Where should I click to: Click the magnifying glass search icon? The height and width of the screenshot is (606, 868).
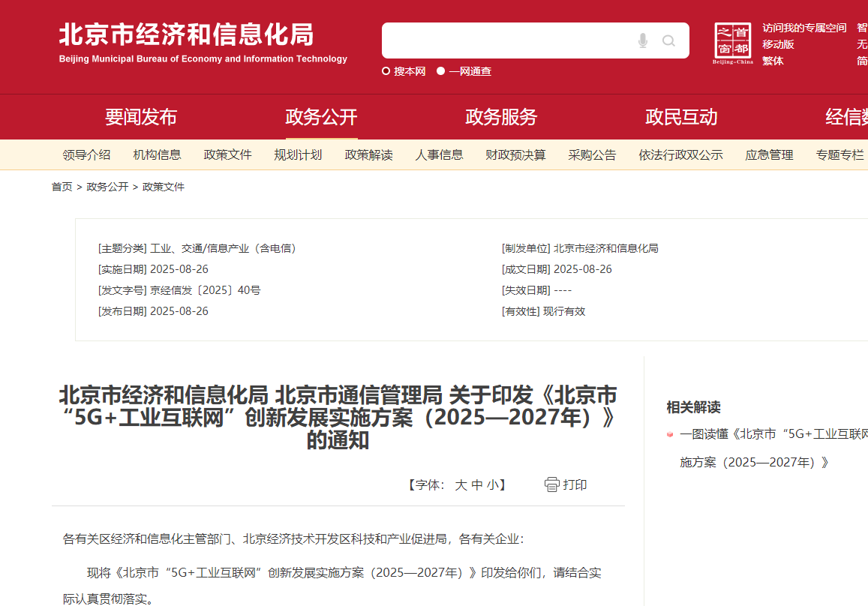pyautogui.click(x=668, y=40)
